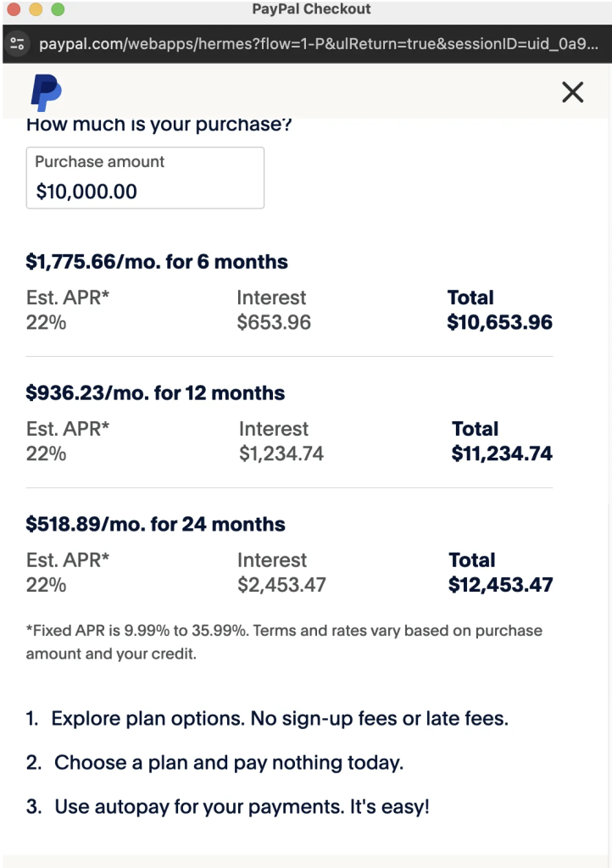
Task: Click the yellow minimize window button
Action: [36, 8]
